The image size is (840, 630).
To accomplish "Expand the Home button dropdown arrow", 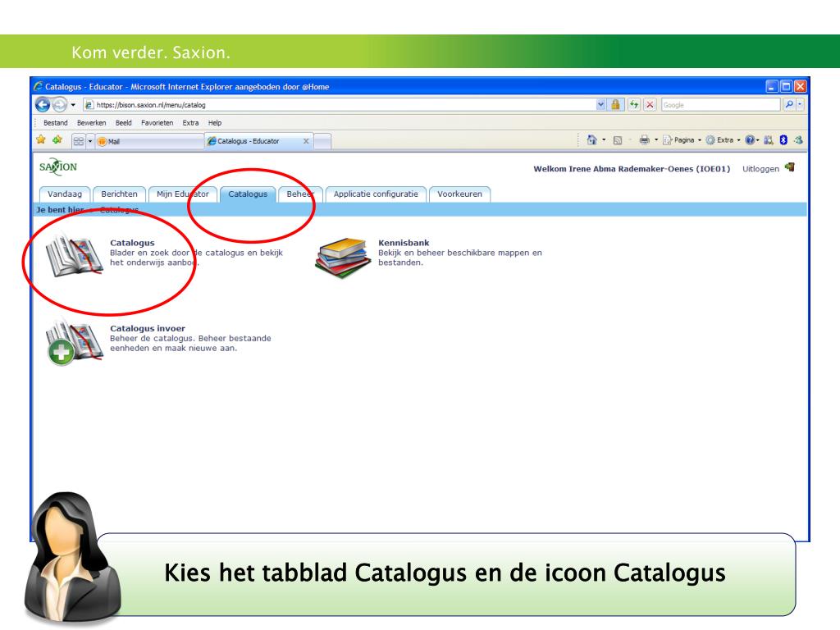I will point(605,140).
